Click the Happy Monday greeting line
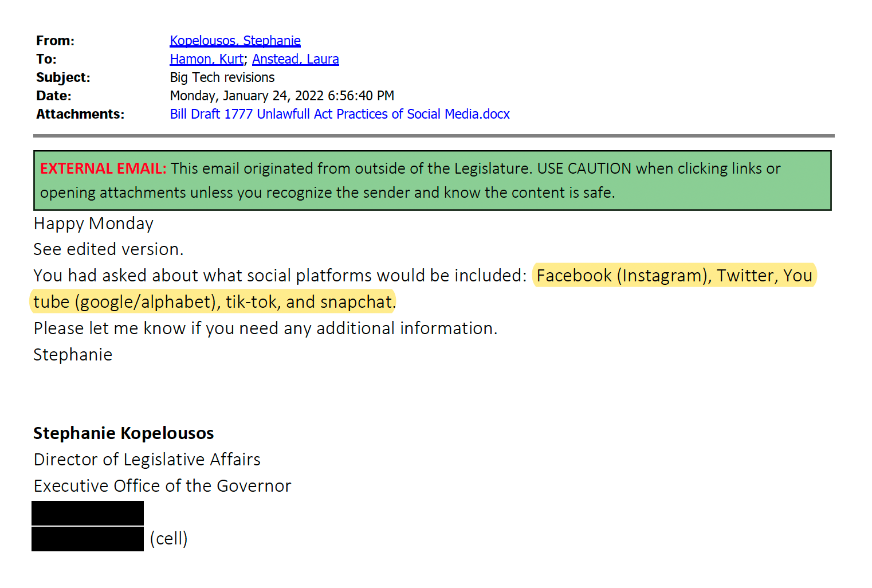Viewport: 872px width, 588px height. click(93, 224)
